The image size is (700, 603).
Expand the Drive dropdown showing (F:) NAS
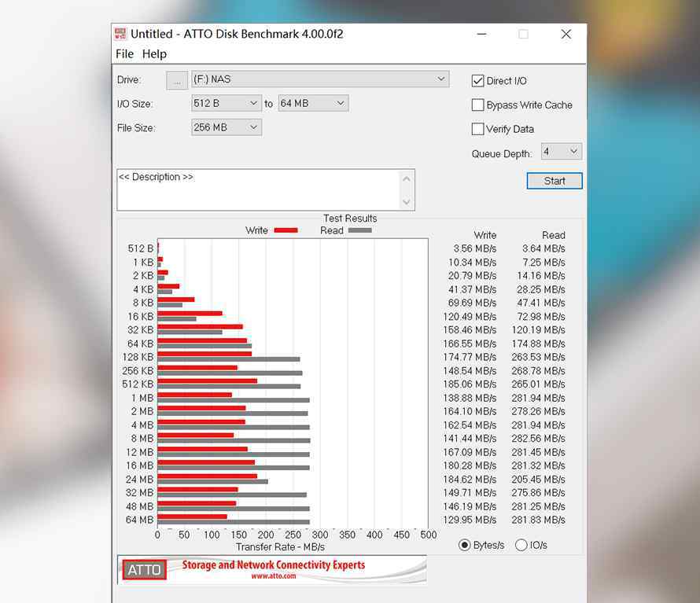(x=320, y=79)
